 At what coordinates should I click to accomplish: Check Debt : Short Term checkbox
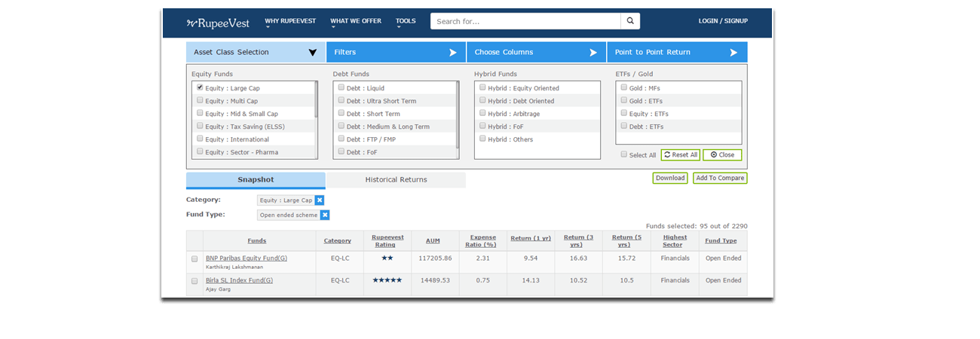[x=341, y=113]
